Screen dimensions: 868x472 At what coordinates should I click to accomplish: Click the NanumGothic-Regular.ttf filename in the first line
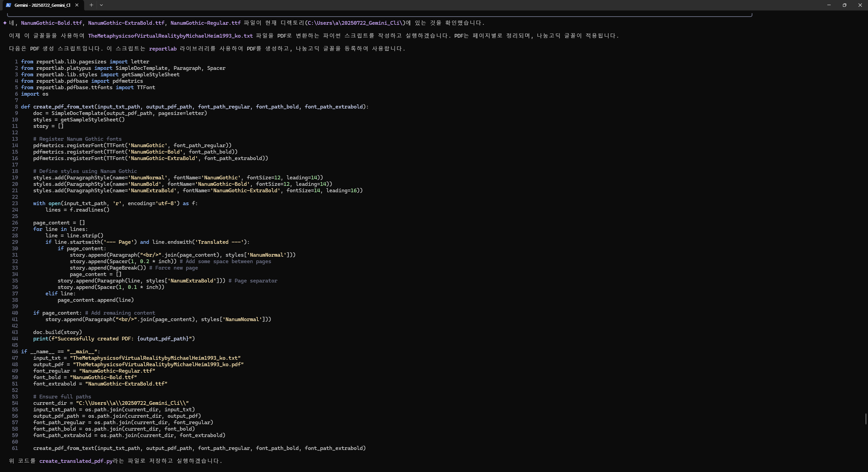click(x=205, y=23)
